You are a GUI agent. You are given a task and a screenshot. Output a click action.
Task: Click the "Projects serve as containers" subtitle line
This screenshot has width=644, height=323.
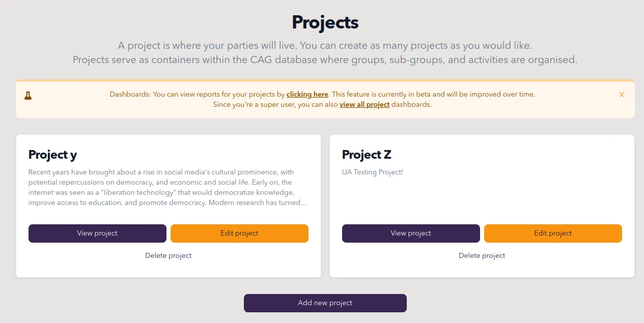325,60
